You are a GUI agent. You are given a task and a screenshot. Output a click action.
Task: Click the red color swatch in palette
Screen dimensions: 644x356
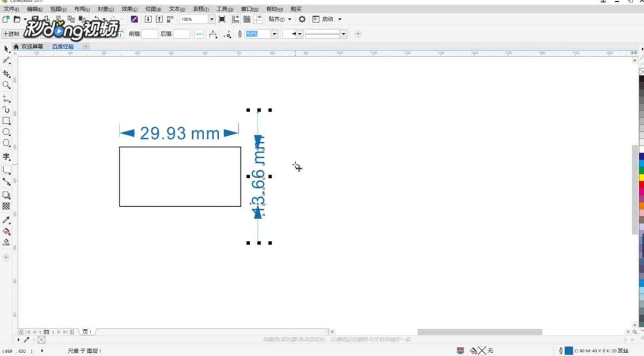pos(641,184)
